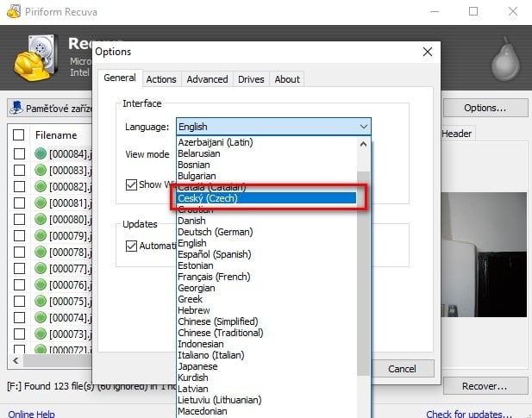The image size is (532, 418).
Task: Select Français (French) language
Action: tap(266, 277)
